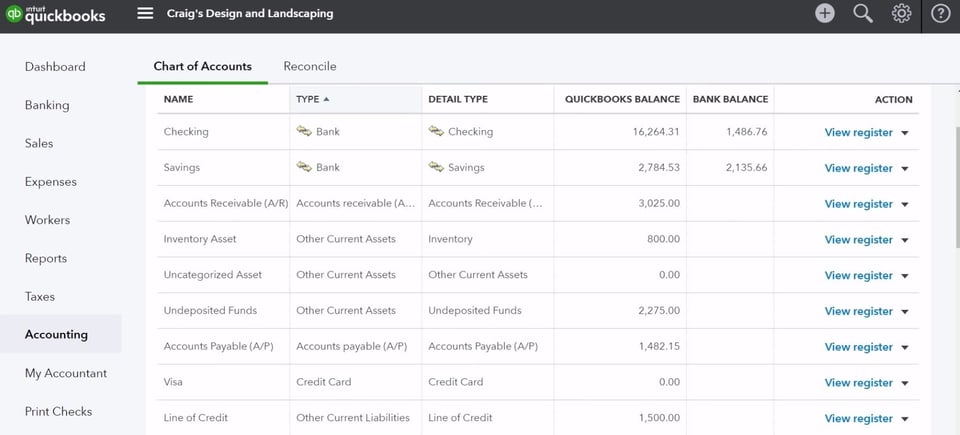Click Checking detail type icon

pyautogui.click(x=437, y=131)
